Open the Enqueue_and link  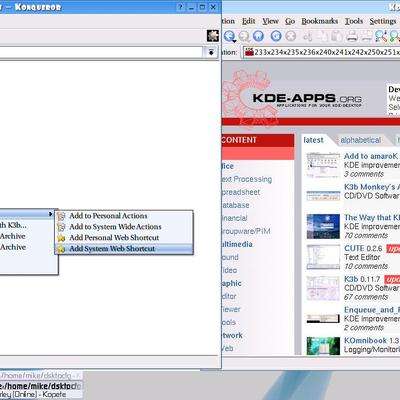point(372,310)
